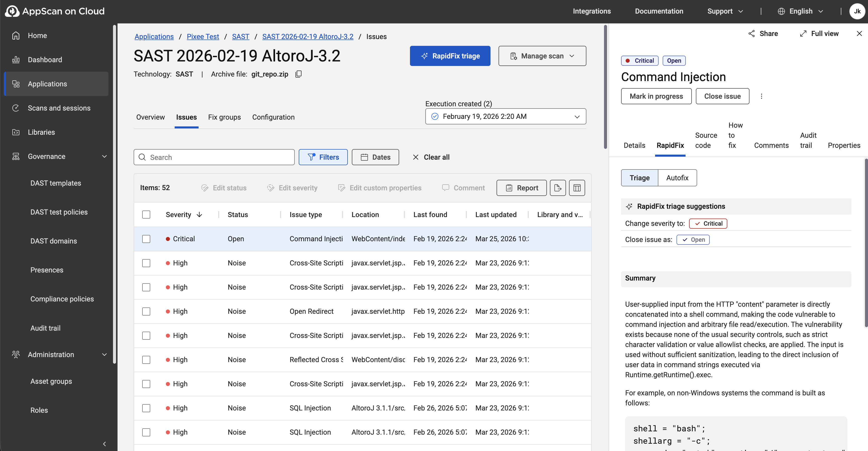Click the Share icon in issue panel
The image size is (868, 451).
[763, 33]
